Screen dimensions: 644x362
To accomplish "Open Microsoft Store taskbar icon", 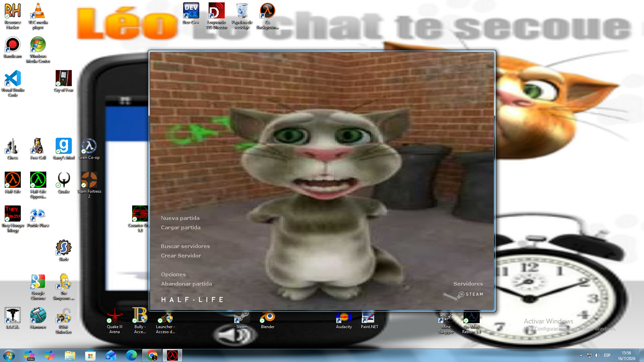I will point(90,355).
